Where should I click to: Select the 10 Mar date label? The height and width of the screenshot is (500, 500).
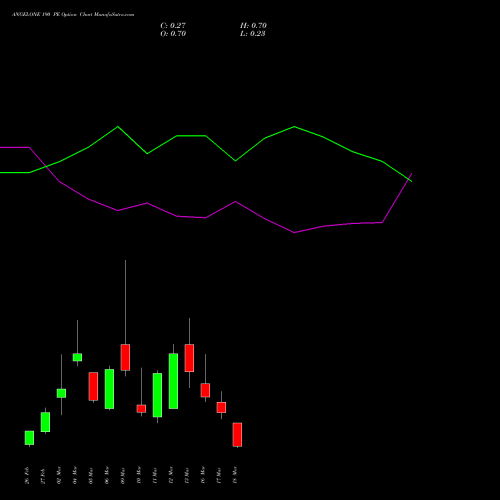point(139,475)
